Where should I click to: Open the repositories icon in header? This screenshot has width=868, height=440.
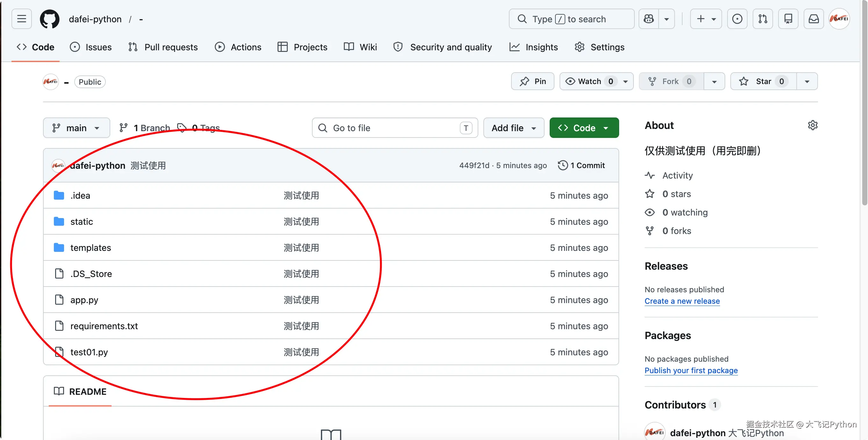788,19
